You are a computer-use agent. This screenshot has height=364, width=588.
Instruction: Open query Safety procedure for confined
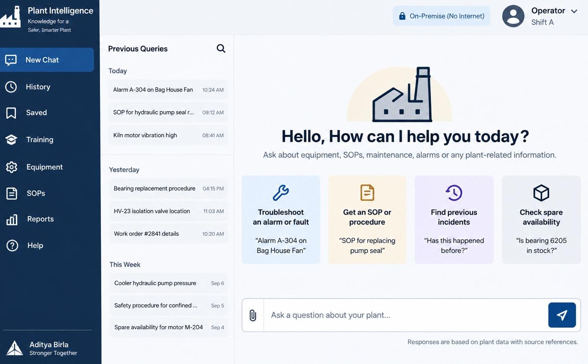point(169,306)
